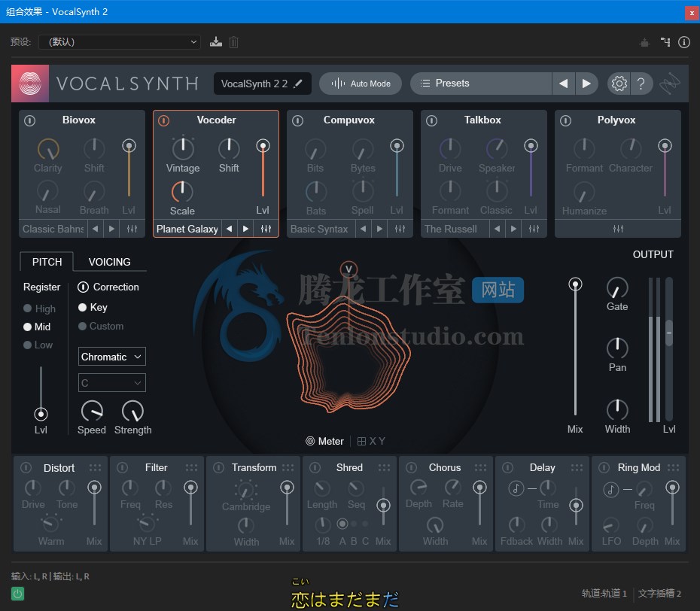Click the Delay tempo sync note icon

point(516,488)
